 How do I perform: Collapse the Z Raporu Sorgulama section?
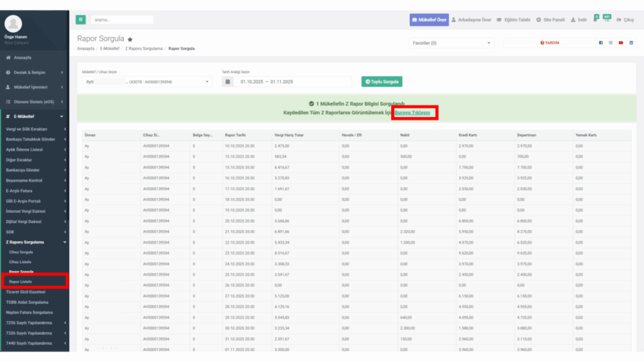click(x=35, y=242)
